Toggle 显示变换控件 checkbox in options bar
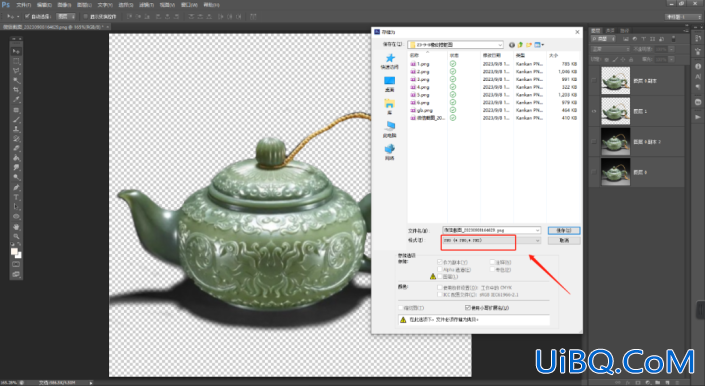705x386 pixels. pyautogui.click(x=85, y=16)
